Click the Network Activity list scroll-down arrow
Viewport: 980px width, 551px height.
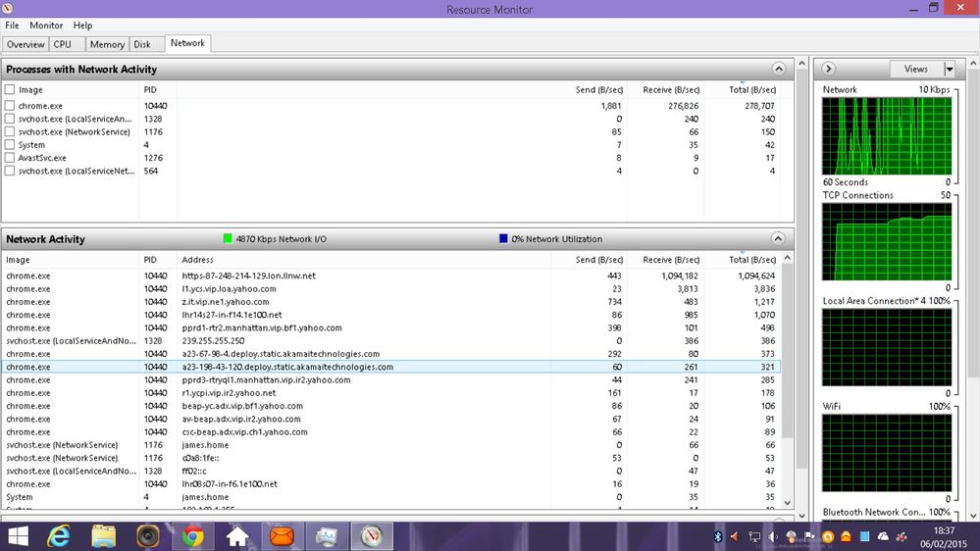[x=787, y=502]
